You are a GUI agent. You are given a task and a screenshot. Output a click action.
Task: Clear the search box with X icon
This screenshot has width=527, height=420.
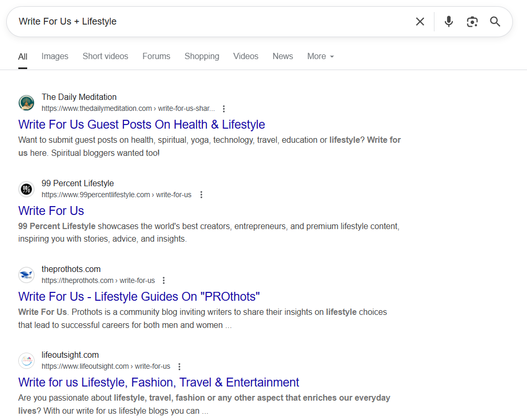pos(420,21)
